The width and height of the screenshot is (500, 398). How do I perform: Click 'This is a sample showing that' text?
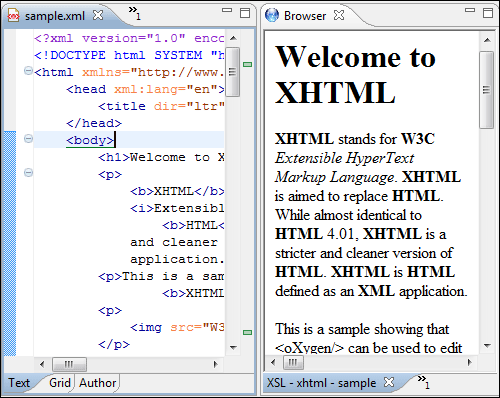tap(362, 329)
